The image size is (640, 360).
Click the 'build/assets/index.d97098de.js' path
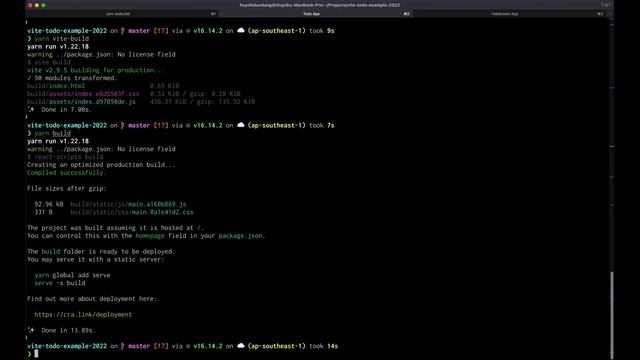click(81, 102)
